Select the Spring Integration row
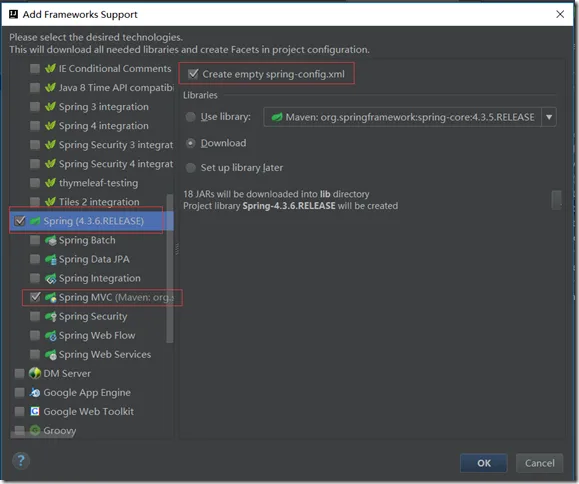The width and height of the screenshot is (579, 484). click(x=92, y=278)
